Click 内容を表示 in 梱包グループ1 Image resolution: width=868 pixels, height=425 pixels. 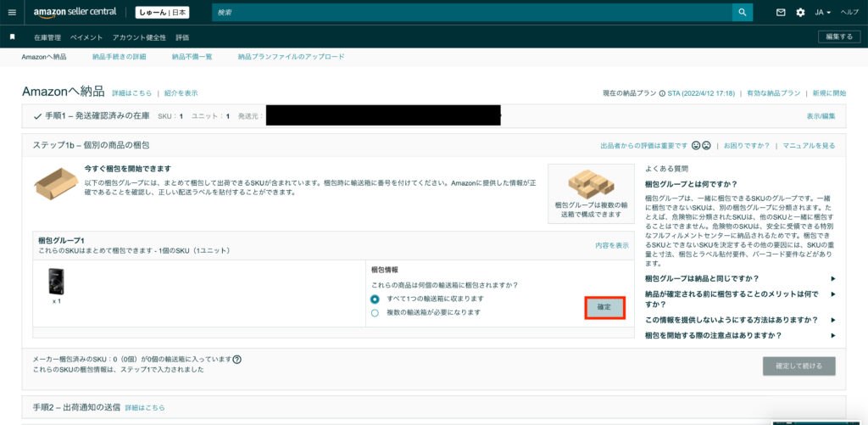612,245
